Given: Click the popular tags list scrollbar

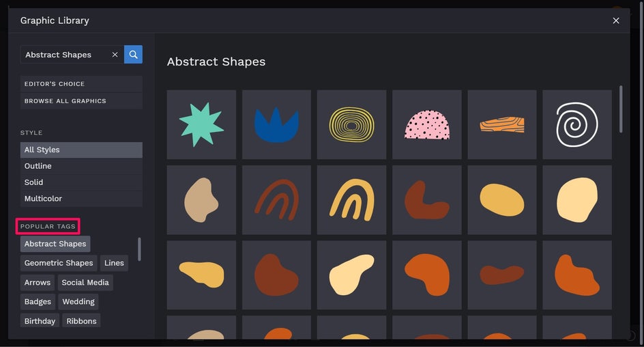Looking at the screenshot, I should 139,249.
